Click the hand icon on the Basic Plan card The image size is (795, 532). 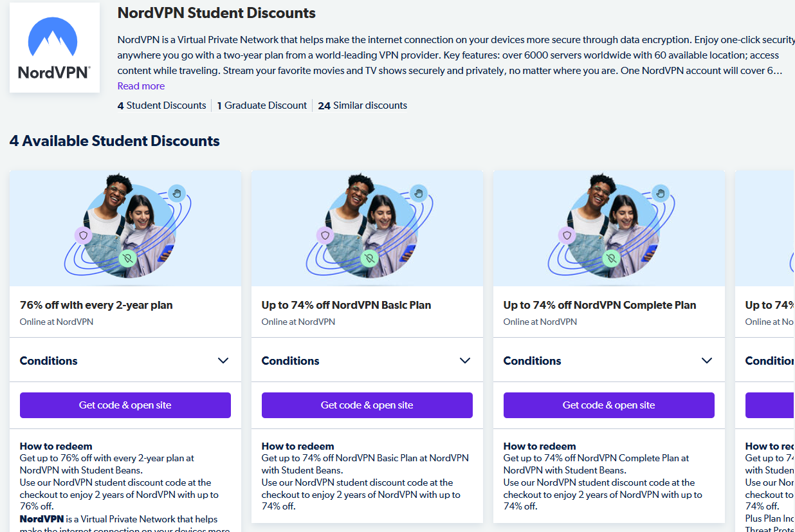(x=418, y=193)
